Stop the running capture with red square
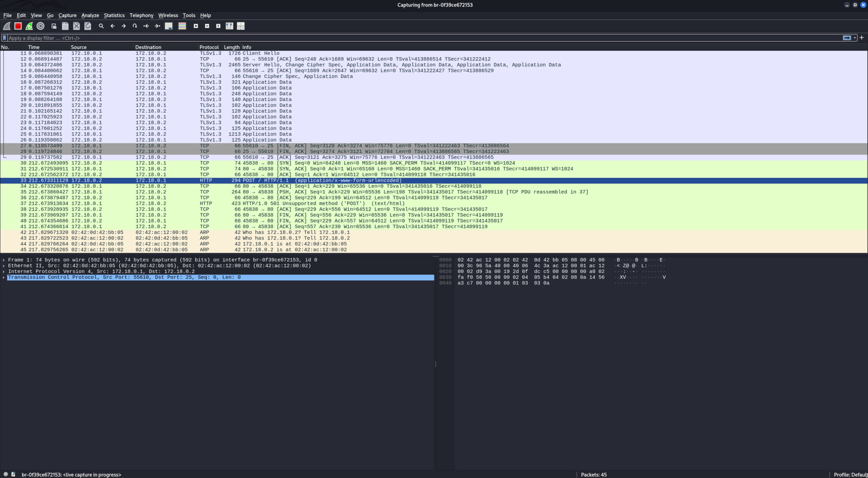Image resolution: width=868 pixels, height=478 pixels. click(x=18, y=26)
